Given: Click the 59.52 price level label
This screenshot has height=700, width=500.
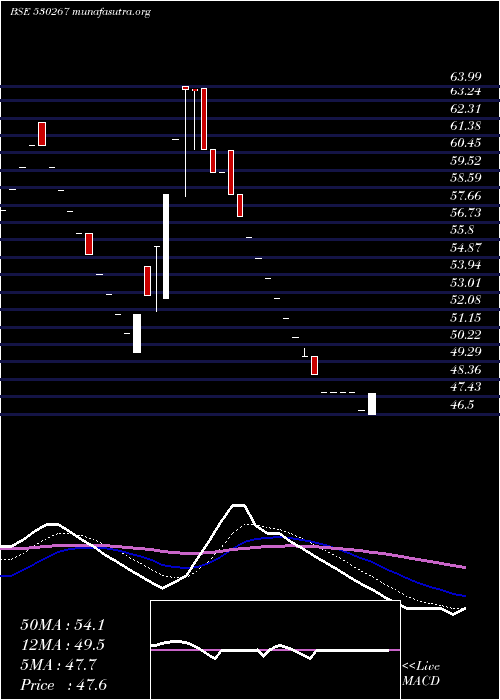Looking at the screenshot, I should click(465, 161).
